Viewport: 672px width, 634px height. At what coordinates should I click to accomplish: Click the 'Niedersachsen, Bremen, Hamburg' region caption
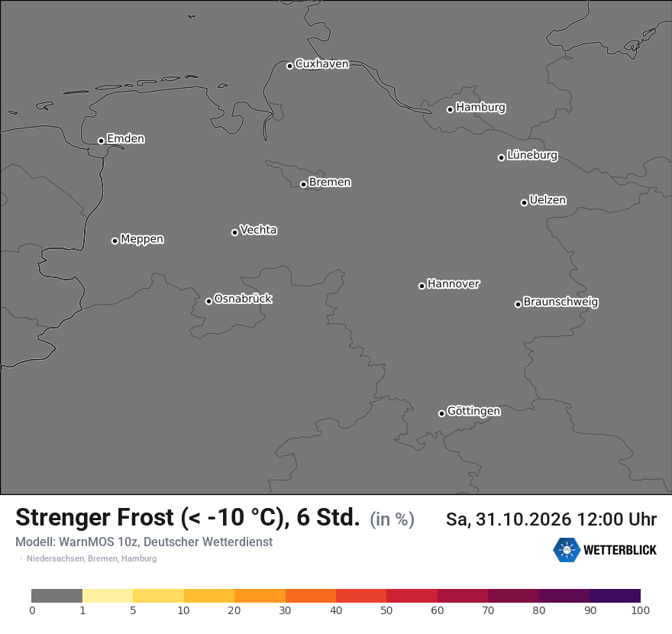pos(92,558)
